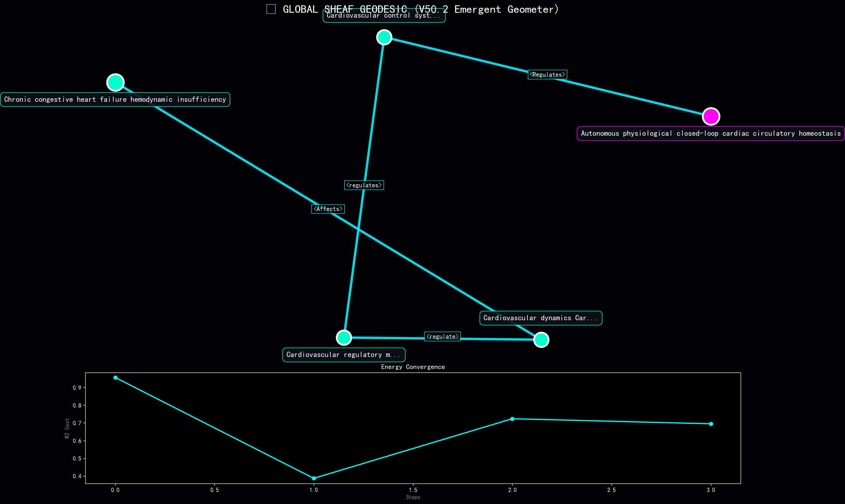Viewport: 845px width, 504px height.
Task: Click the Chronic congestive heart failure node circle
Action: [115, 83]
